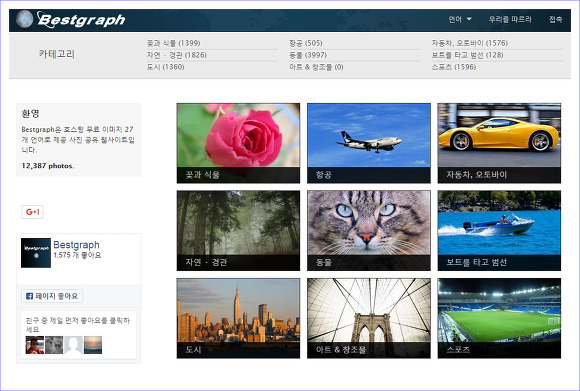The image size is (580, 391).
Task: Open 동물 (3997) category link
Action: (308, 55)
